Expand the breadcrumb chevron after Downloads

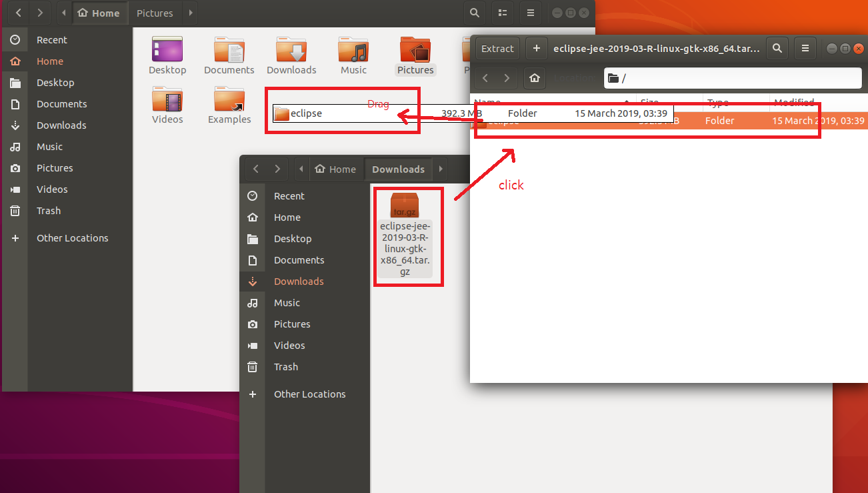(x=441, y=169)
